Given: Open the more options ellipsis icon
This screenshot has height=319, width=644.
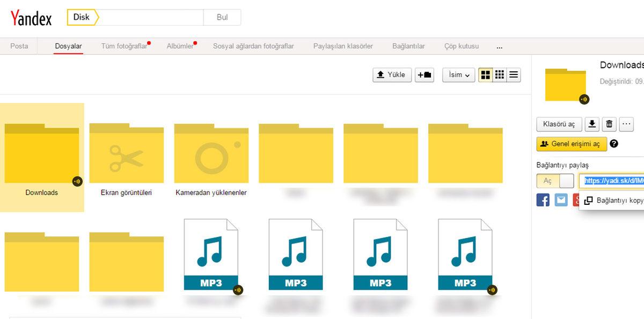Looking at the screenshot, I should coord(626,124).
